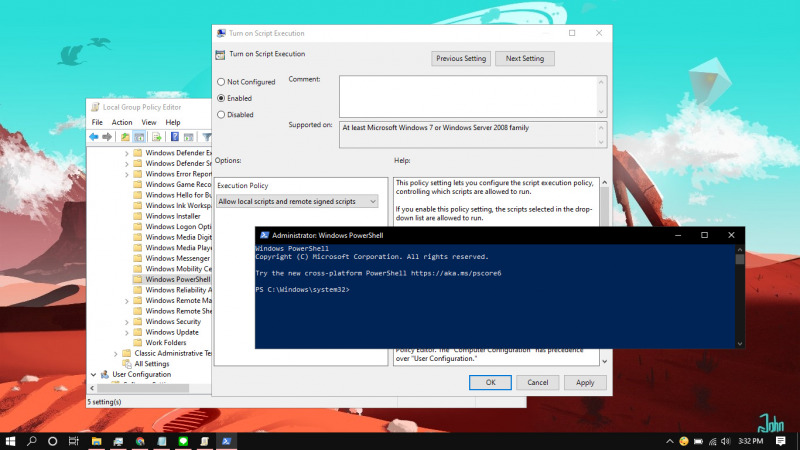
Task: Expand the Windows Error Reporting folder
Action: pos(127,174)
